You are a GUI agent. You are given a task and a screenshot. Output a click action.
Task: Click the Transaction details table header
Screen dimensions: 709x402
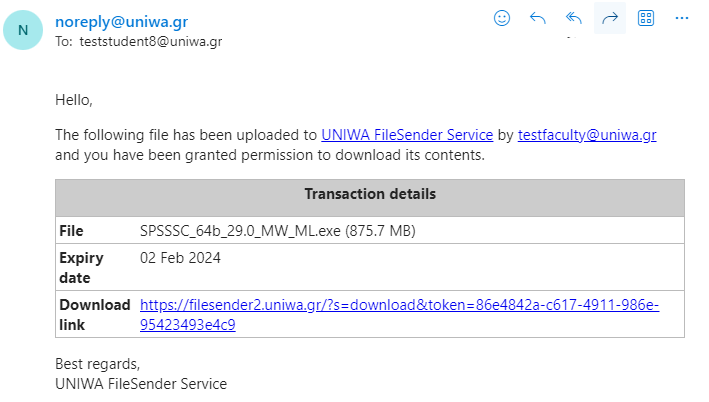coord(370,198)
